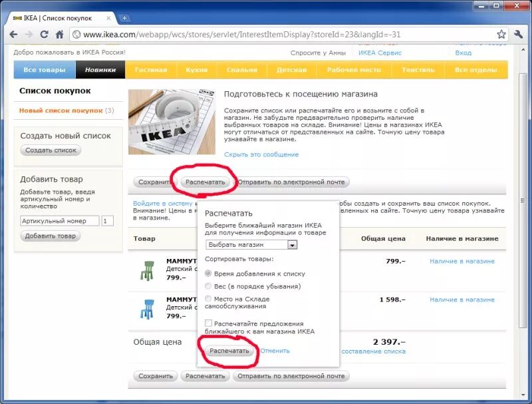Viewport: 532px width, 404px height.
Task: Go back with the browser back arrow
Action: point(13,35)
